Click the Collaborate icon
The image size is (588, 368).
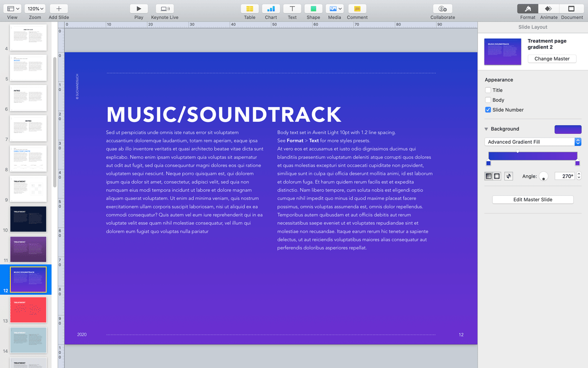(442, 9)
